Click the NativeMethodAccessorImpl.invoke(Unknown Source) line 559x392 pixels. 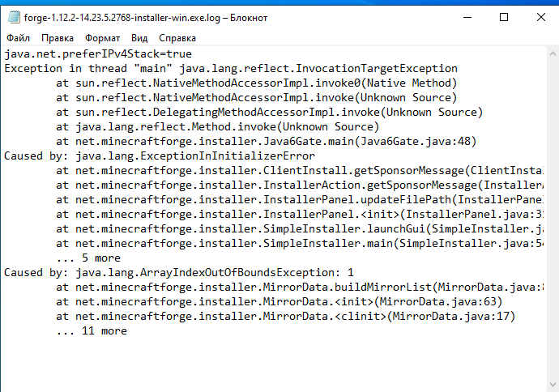pyautogui.click(x=256, y=98)
